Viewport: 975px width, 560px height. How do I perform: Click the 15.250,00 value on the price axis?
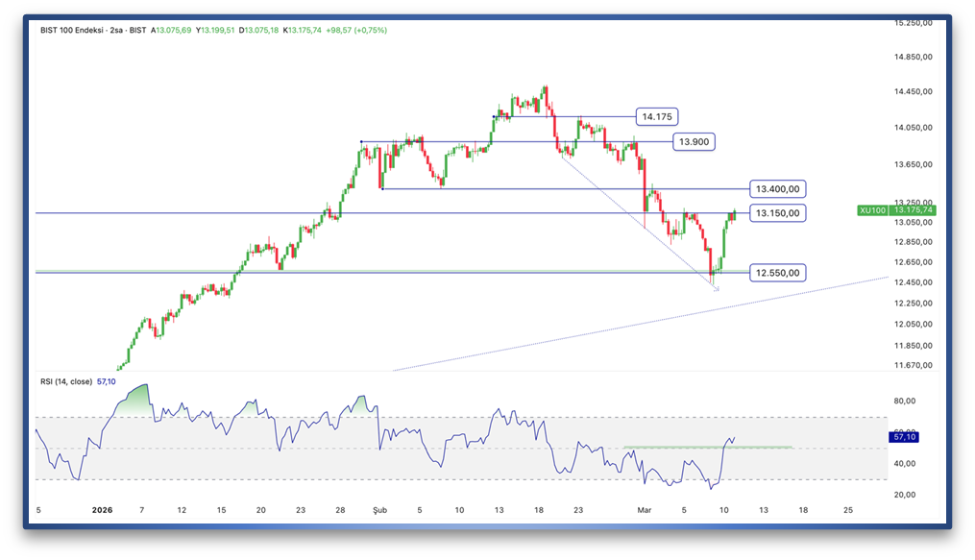point(913,23)
